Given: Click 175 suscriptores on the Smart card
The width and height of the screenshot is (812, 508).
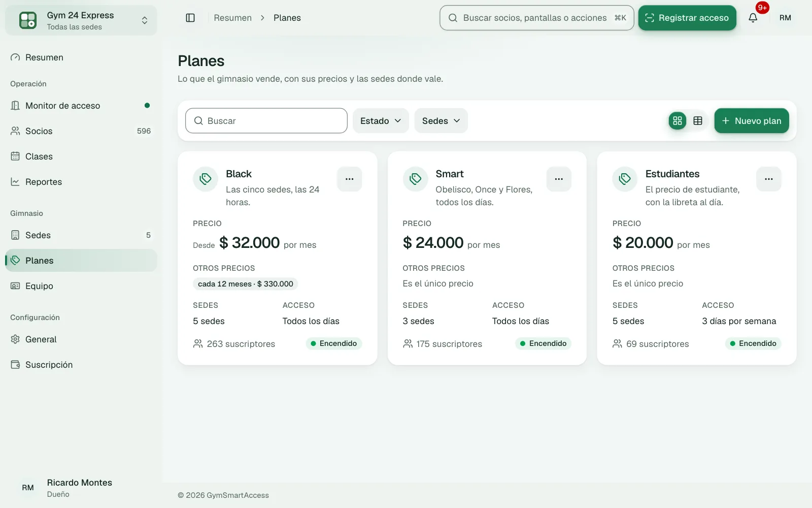Looking at the screenshot, I should click(443, 344).
